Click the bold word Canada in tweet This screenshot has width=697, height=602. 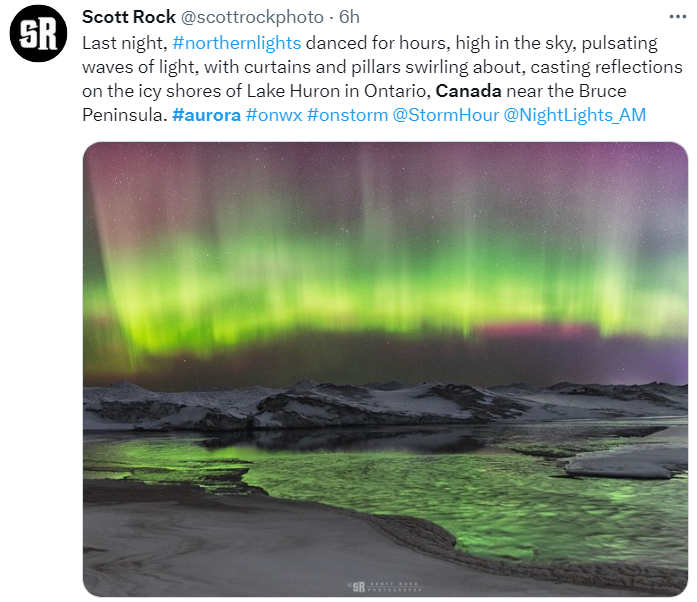pos(469,91)
